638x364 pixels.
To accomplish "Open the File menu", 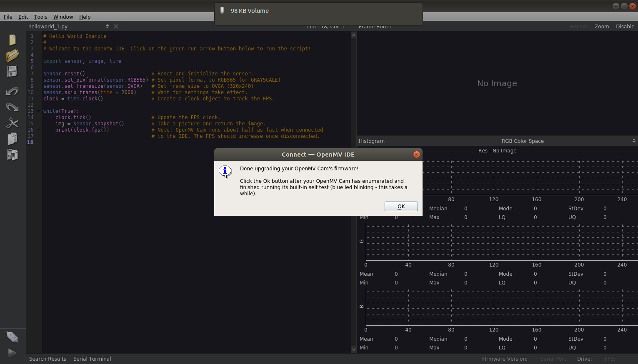I will 8,17.
